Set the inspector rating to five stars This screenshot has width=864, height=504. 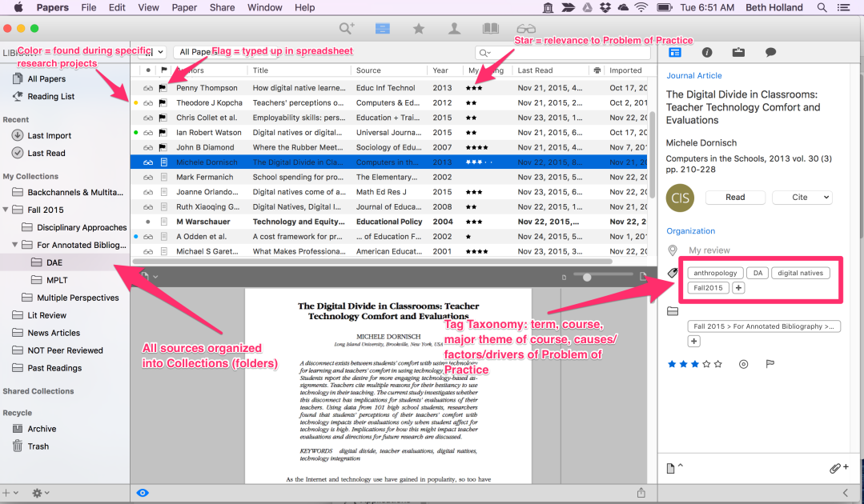[718, 364]
